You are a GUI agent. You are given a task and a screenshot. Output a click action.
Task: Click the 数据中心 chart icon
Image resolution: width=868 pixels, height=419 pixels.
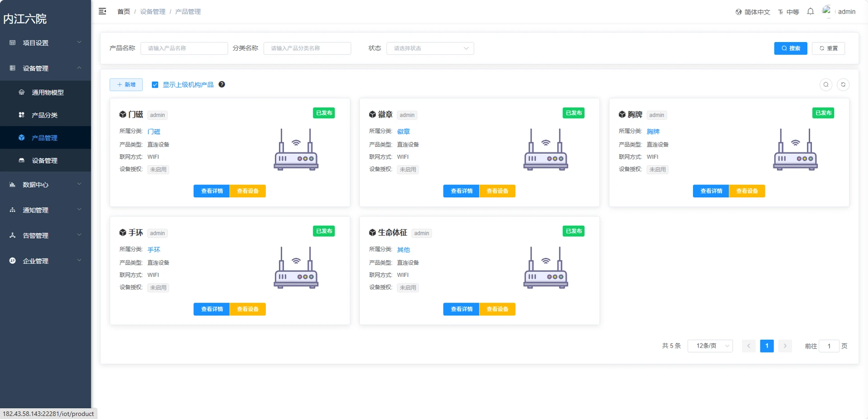click(13, 185)
